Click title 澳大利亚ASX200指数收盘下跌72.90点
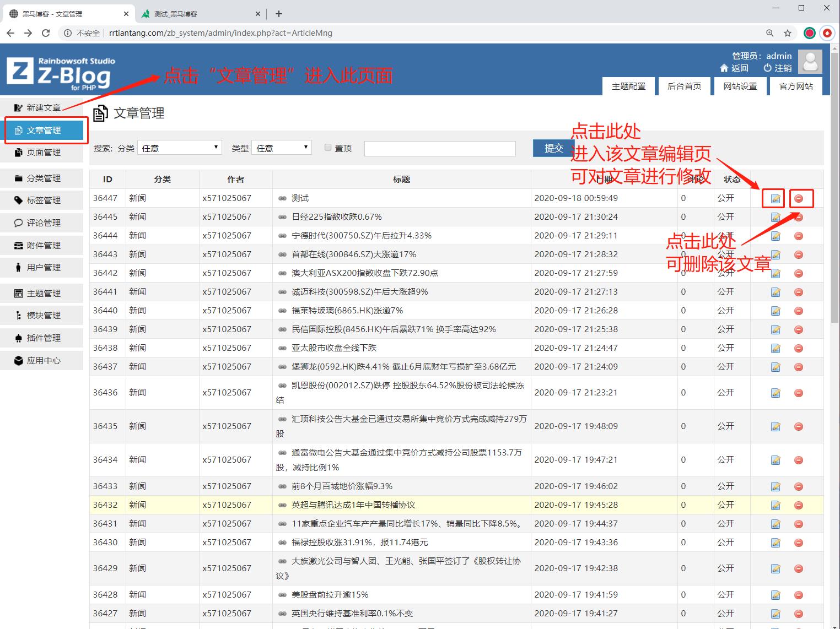 (x=365, y=273)
